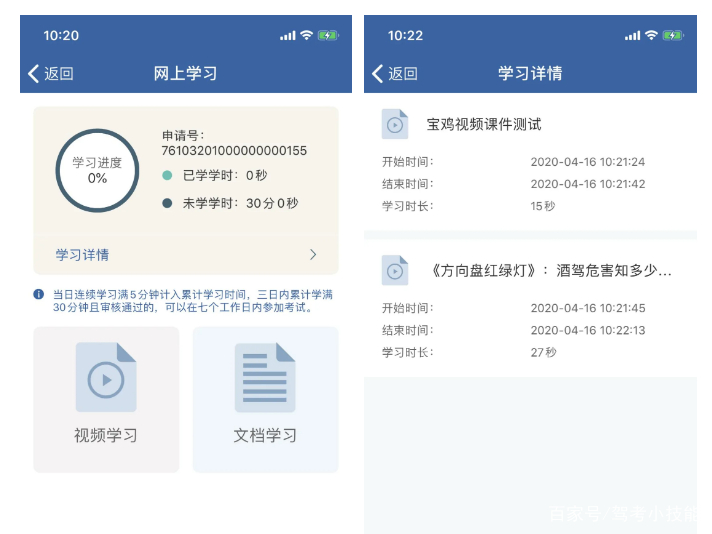
Task: Tap the 返回 button on 学习详情 screen
Action: (395, 74)
